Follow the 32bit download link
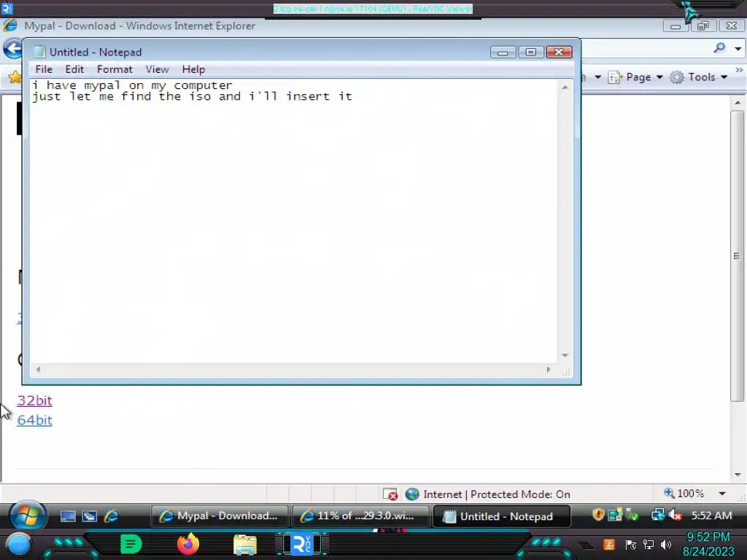The height and width of the screenshot is (560, 747). 34,400
